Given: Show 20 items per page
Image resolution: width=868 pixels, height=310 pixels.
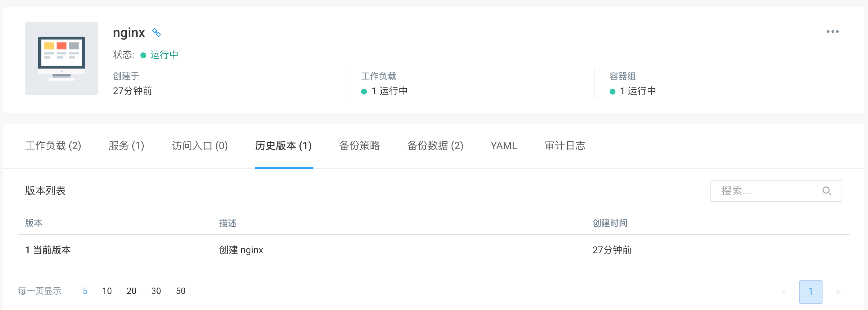Looking at the screenshot, I should pyautogui.click(x=132, y=291).
